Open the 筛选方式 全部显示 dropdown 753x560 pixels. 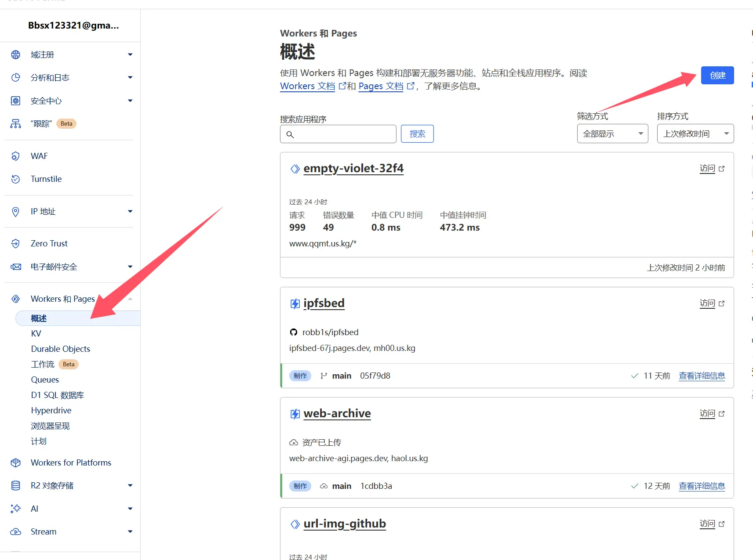(612, 134)
